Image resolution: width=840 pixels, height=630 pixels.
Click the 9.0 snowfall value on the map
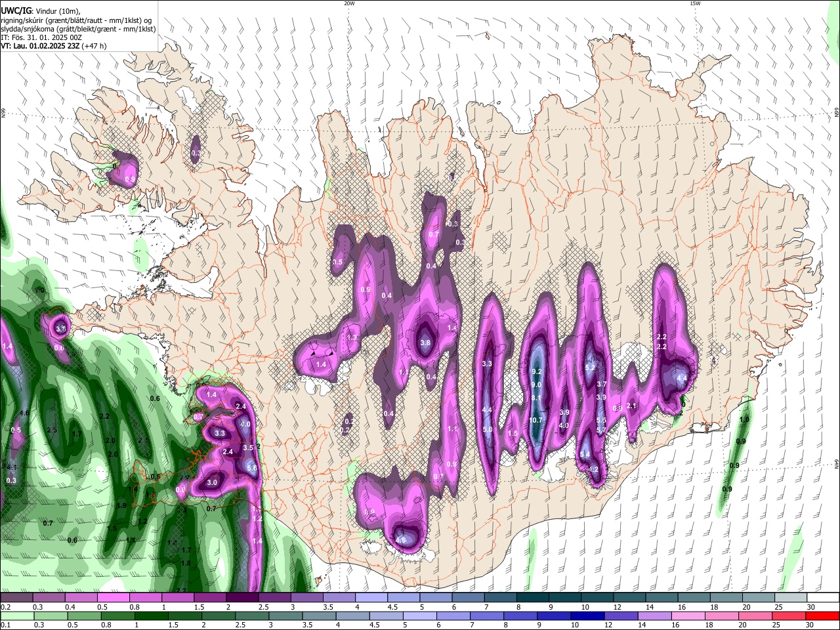pyautogui.click(x=536, y=385)
